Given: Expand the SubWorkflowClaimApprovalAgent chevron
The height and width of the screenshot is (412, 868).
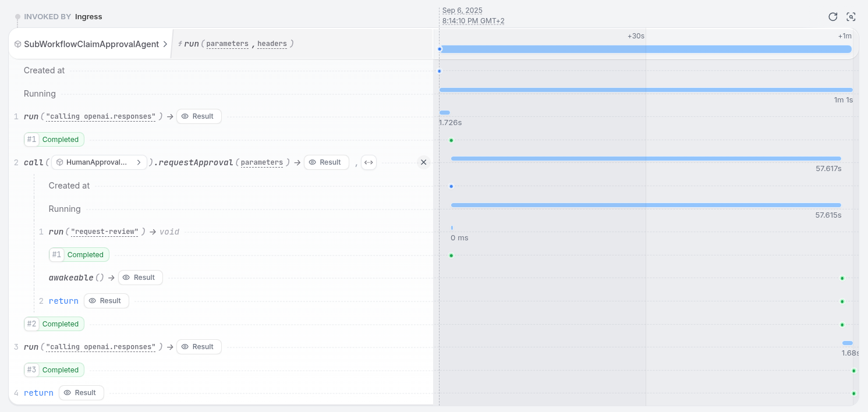Looking at the screenshot, I should point(165,44).
